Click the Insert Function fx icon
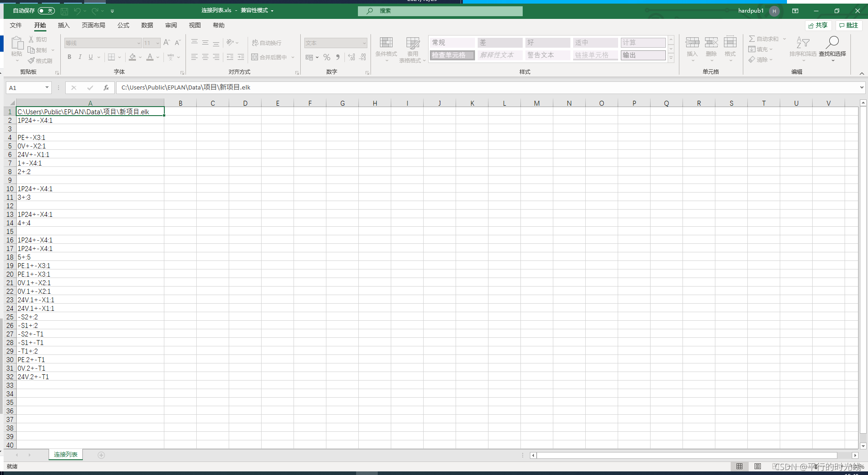This screenshot has height=475, width=868. point(106,88)
